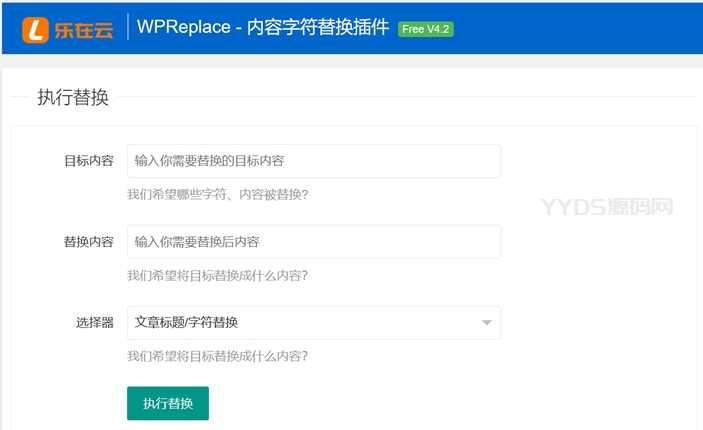The image size is (703, 430).
Task: Focus the 目标内容 target content input
Action: 313,161
